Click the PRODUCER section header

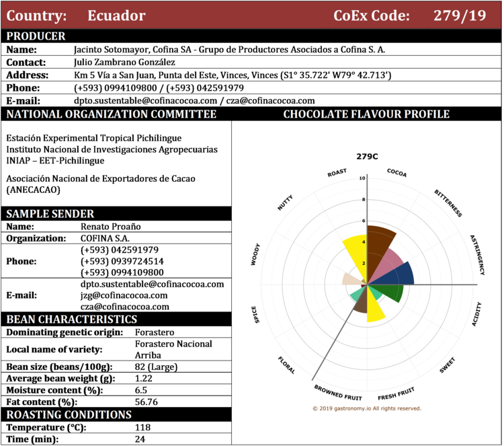coord(36,36)
